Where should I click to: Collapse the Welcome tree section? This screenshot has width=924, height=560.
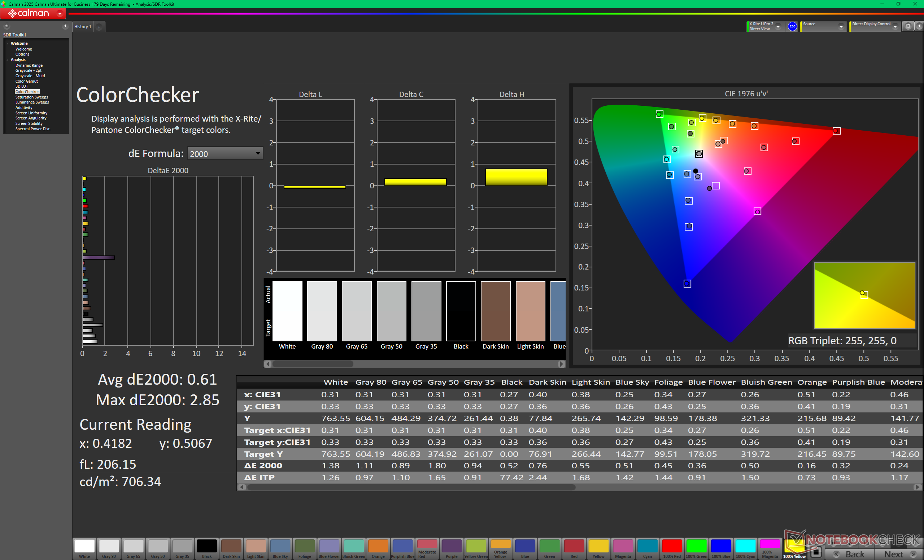[8, 44]
